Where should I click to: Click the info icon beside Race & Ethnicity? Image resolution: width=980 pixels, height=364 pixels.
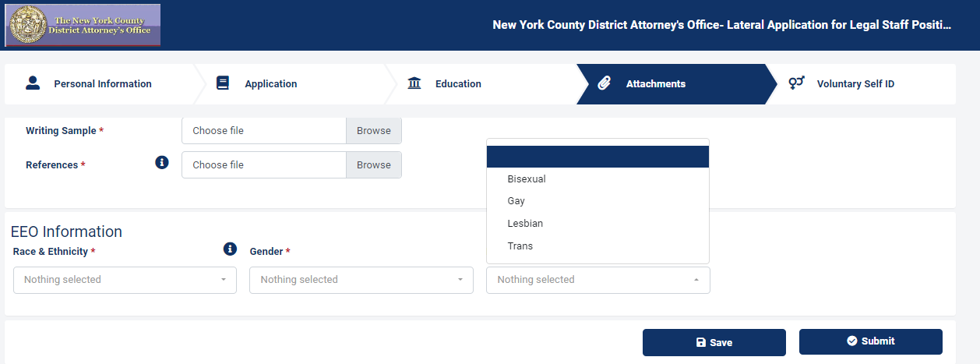click(230, 249)
